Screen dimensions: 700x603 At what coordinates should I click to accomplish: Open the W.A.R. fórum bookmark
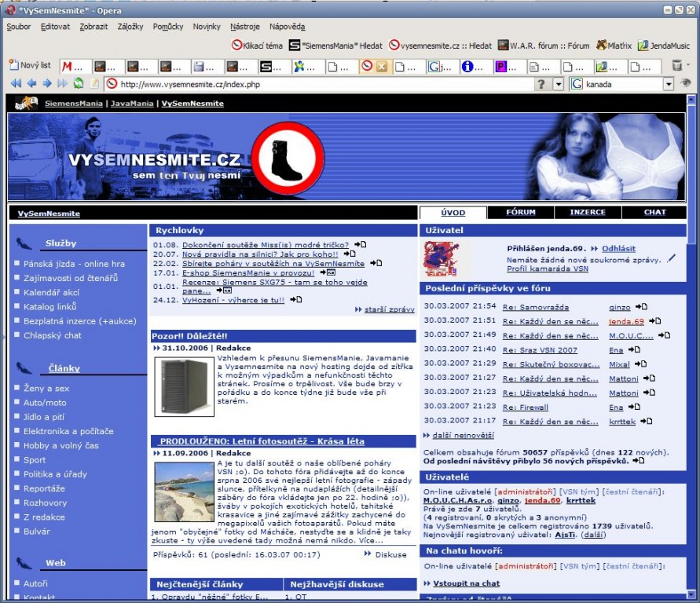[x=544, y=46]
